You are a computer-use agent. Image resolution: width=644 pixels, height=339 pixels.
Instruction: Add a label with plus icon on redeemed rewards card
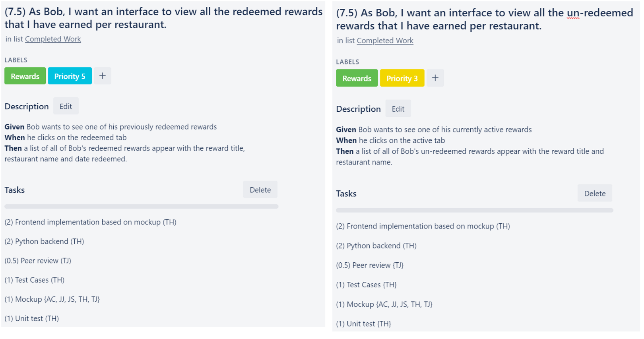coord(103,76)
